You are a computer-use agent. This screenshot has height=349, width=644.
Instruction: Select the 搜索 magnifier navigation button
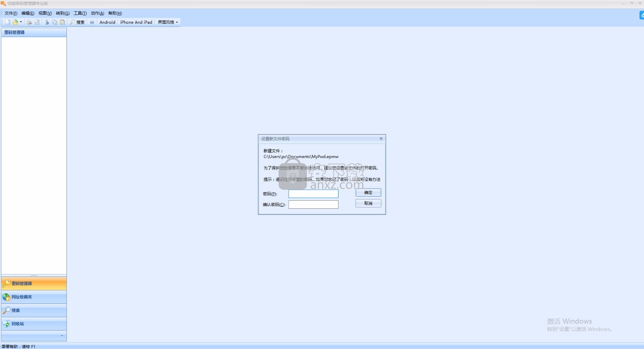click(34, 310)
